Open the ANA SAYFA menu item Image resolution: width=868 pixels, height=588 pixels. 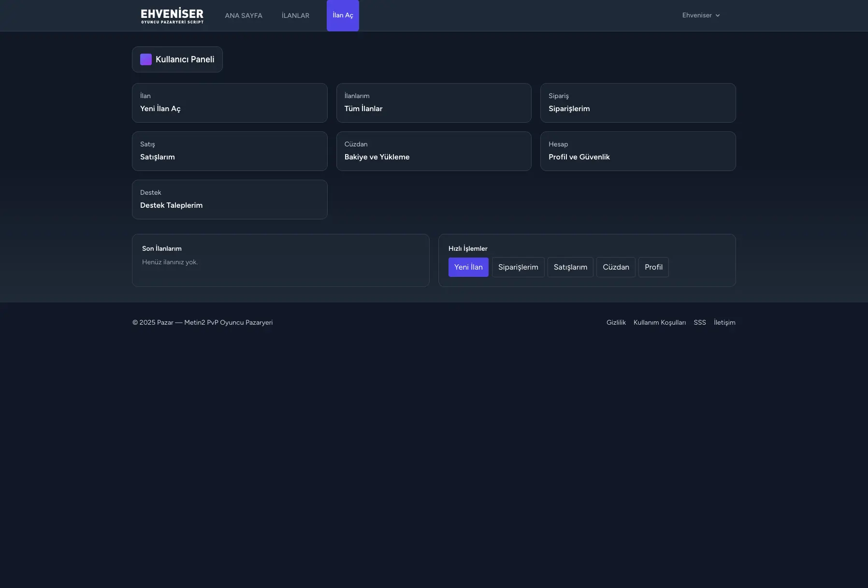click(x=244, y=15)
